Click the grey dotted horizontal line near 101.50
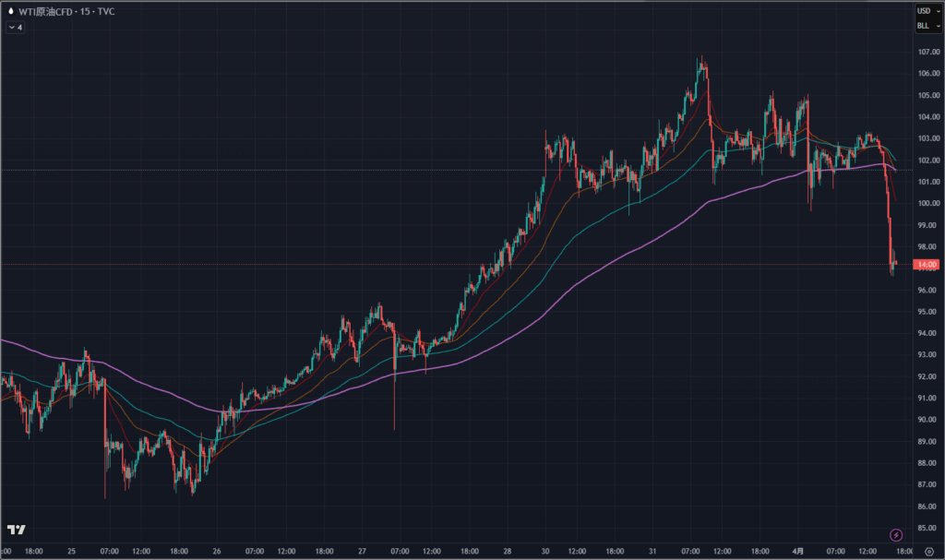945x560 pixels. click(277, 171)
